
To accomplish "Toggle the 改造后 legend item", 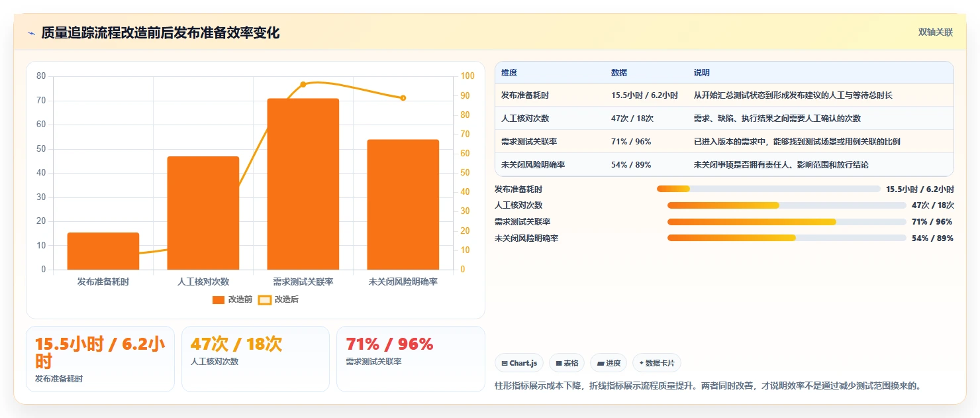I will click(278, 299).
